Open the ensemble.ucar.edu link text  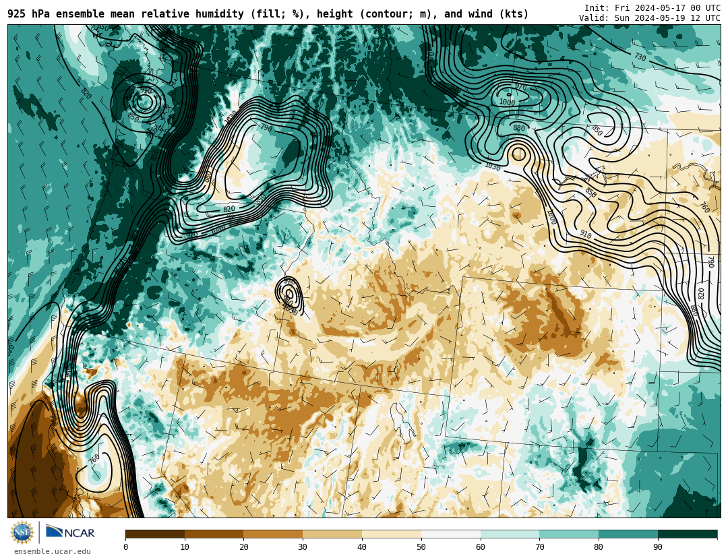pyautogui.click(x=53, y=552)
